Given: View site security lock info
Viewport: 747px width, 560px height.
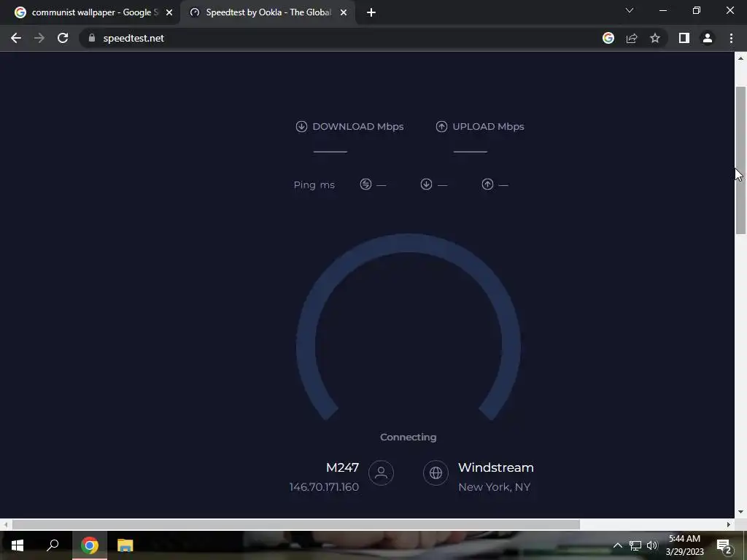Looking at the screenshot, I should tap(92, 38).
